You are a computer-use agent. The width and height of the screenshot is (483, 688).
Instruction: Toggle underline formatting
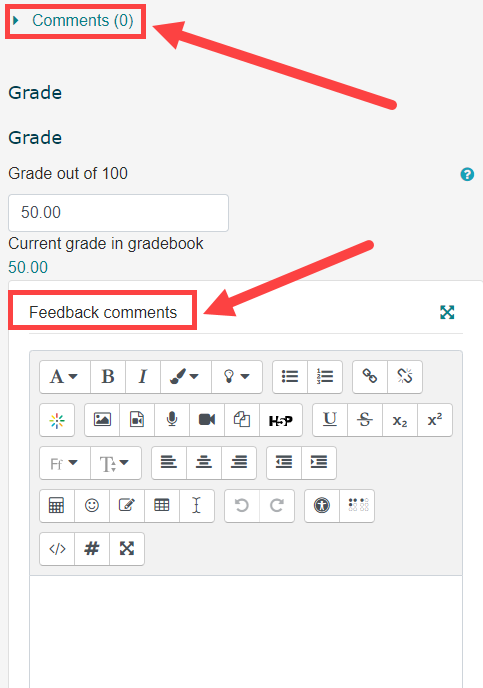pos(330,420)
